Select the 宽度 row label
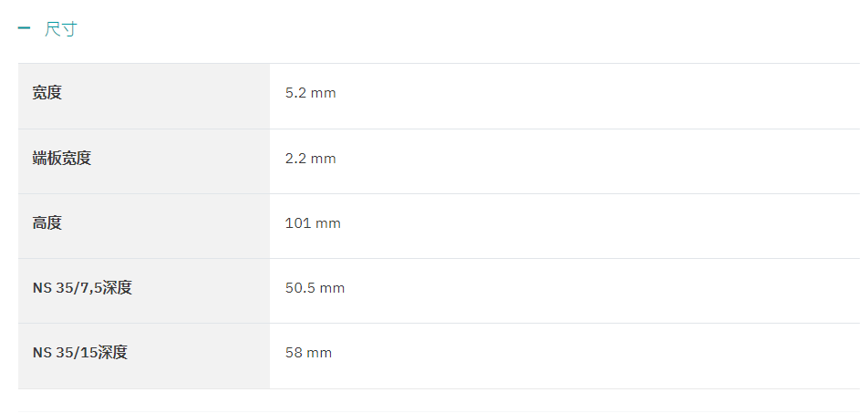This screenshot has height=413, width=868. [47, 93]
